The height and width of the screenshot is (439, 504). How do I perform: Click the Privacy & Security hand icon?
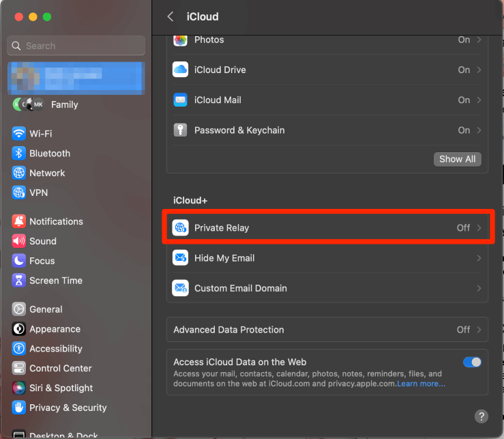(x=19, y=408)
